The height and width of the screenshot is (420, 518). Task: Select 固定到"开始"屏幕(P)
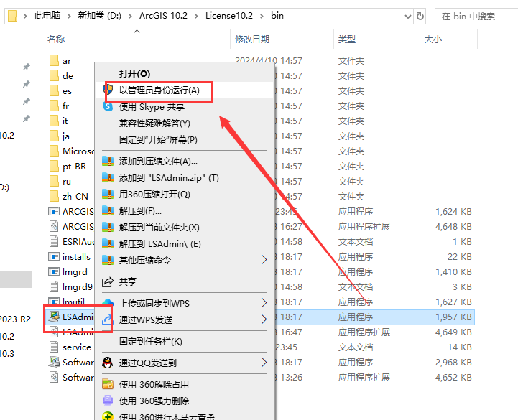point(158,140)
